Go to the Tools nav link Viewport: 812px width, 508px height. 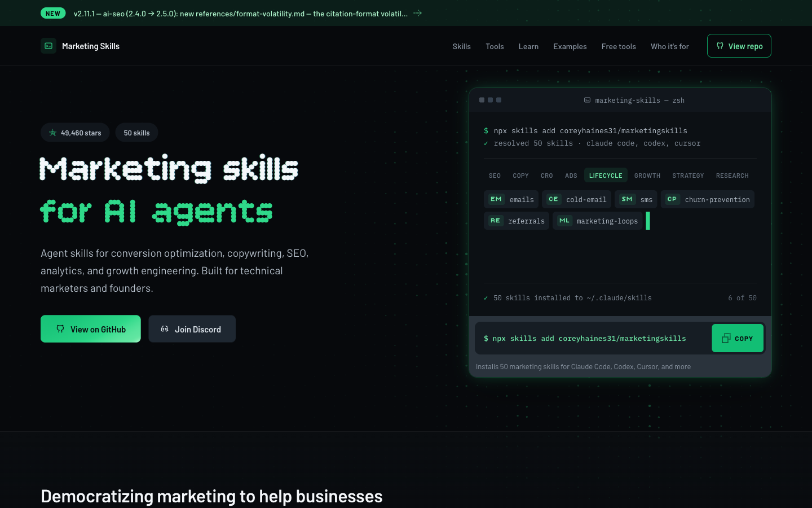click(495, 46)
